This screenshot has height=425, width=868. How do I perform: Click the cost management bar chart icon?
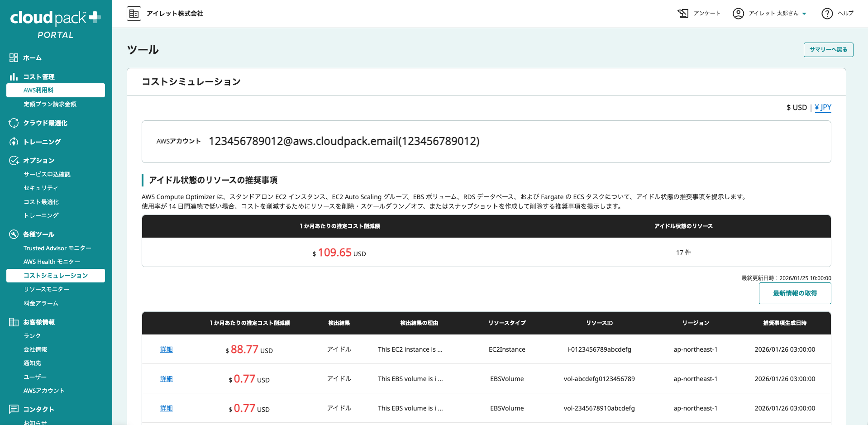point(14,77)
